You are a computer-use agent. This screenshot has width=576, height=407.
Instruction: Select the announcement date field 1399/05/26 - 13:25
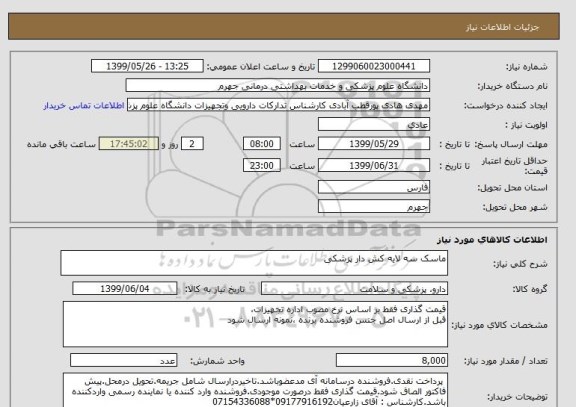pos(147,66)
